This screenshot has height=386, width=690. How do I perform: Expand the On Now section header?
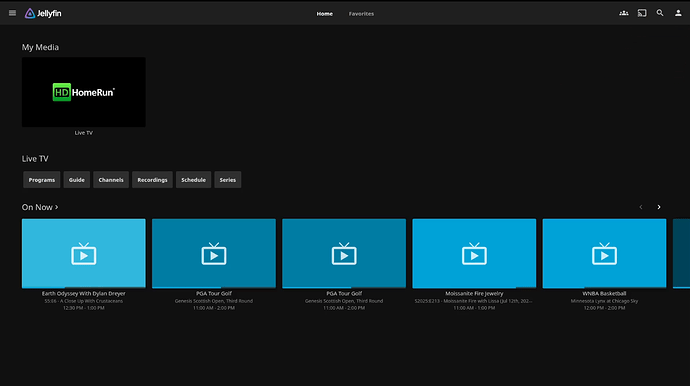point(40,207)
